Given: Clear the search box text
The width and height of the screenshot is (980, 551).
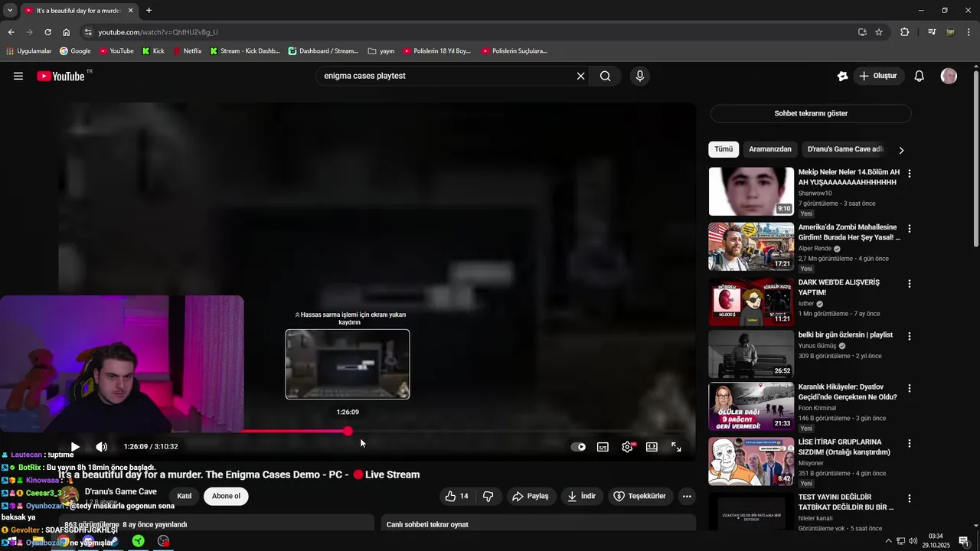Looking at the screenshot, I should click(580, 76).
